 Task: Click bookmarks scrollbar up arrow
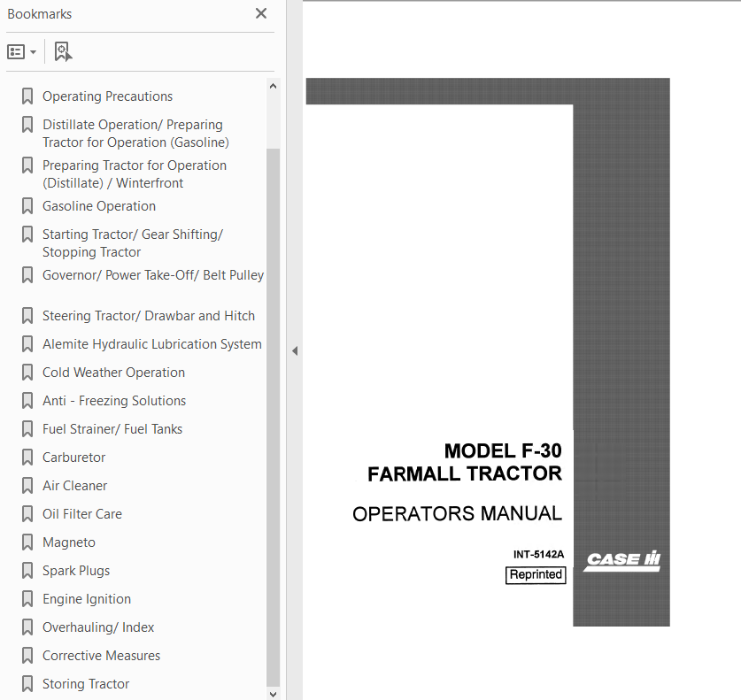(273, 86)
